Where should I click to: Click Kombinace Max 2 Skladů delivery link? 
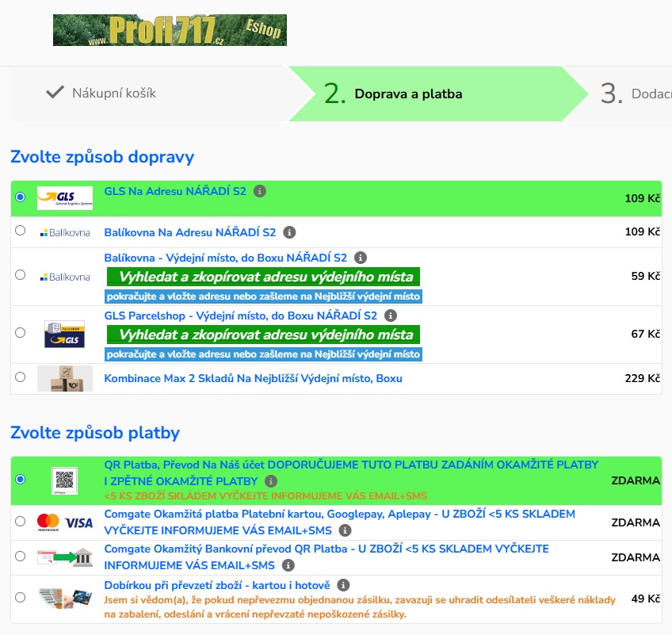(x=253, y=378)
